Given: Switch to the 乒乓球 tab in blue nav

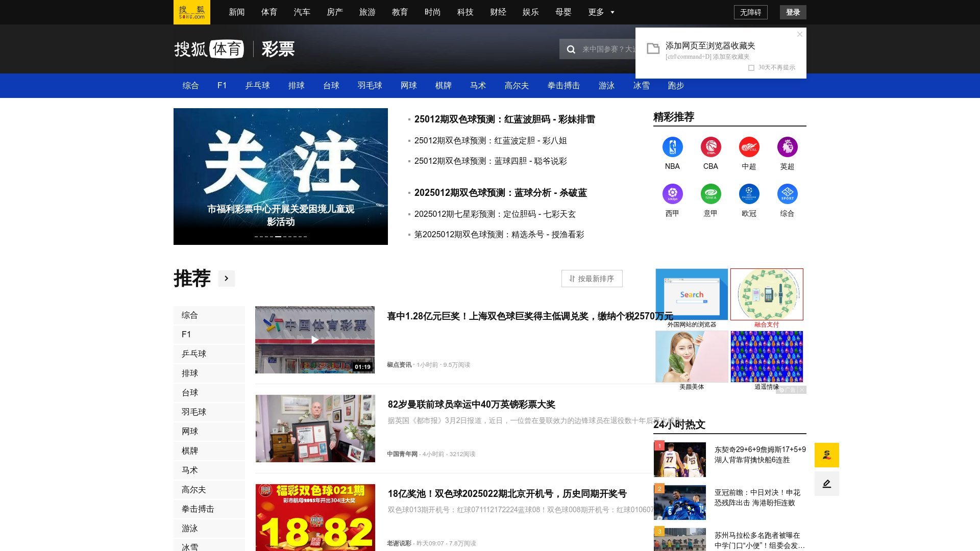Looking at the screenshot, I should click(x=257, y=86).
